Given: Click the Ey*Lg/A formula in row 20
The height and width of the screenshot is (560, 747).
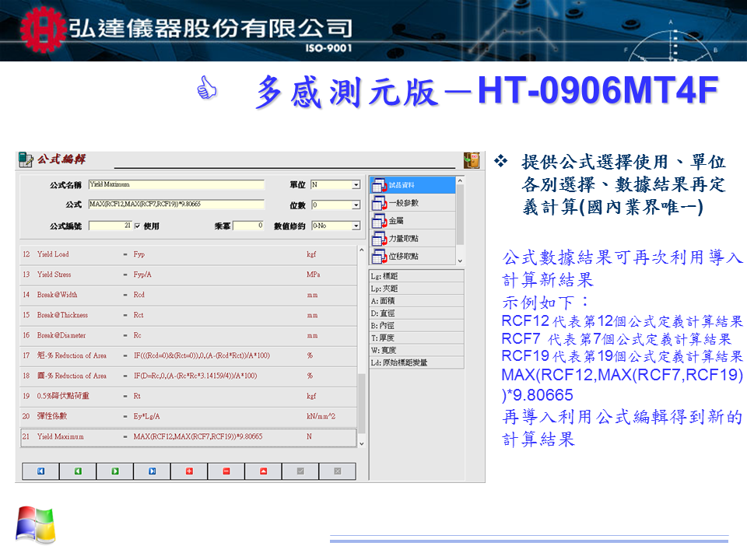Looking at the screenshot, I should (x=146, y=417).
